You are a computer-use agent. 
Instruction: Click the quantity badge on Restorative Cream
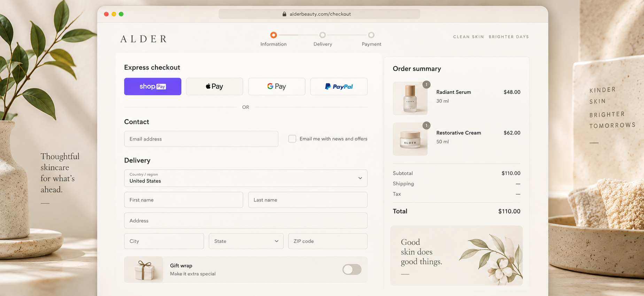click(426, 125)
